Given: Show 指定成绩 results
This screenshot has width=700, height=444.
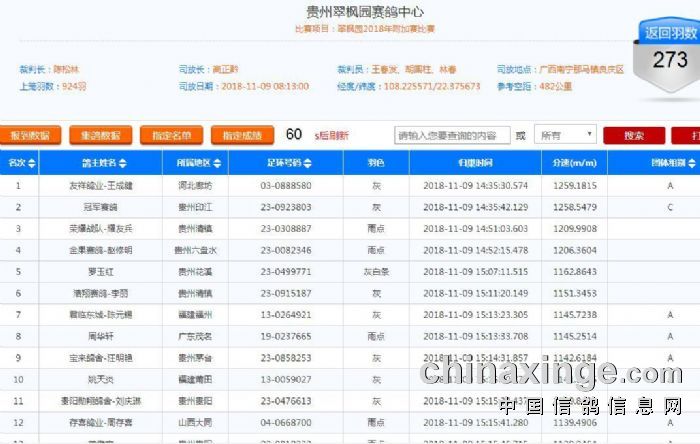Looking at the screenshot, I should click(x=242, y=135).
